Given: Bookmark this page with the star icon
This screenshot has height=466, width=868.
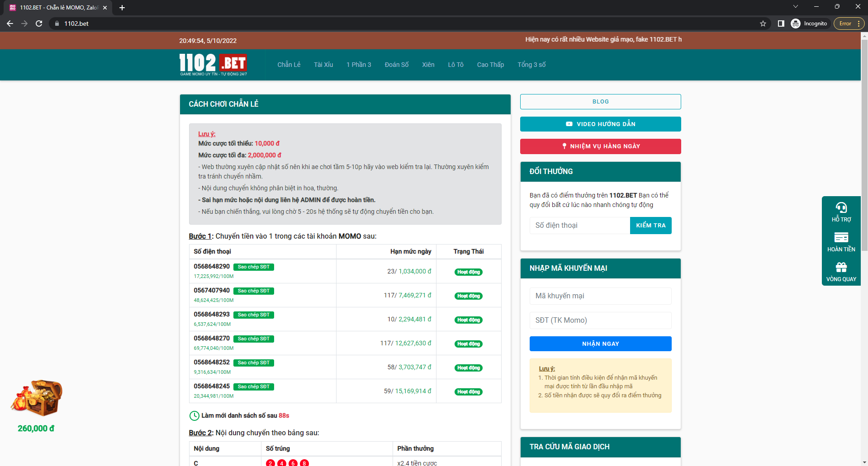Looking at the screenshot, I should tap(763, 24).
